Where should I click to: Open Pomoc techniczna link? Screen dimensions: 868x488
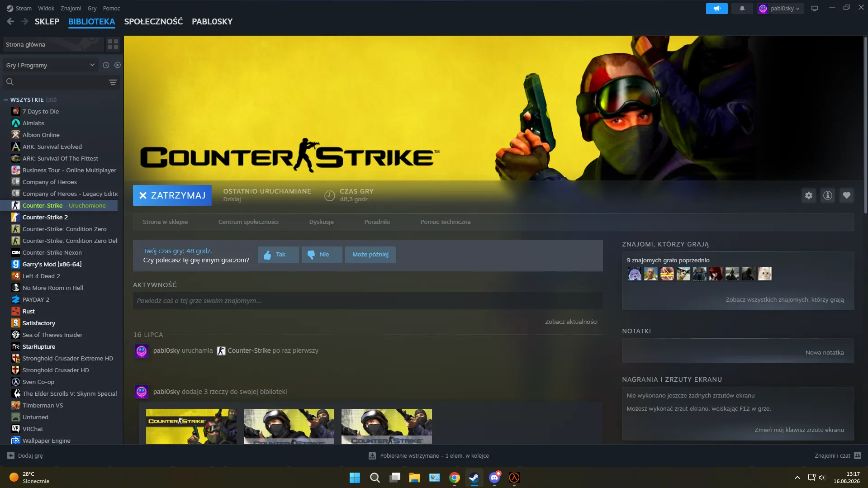446,222
